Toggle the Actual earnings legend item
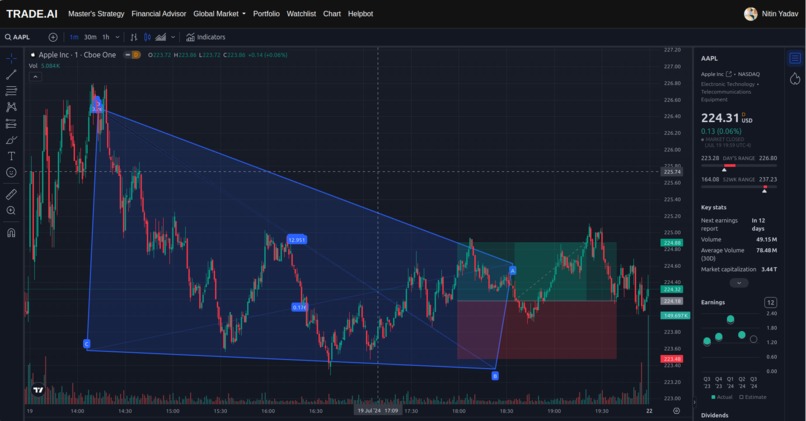 (722, 397)
